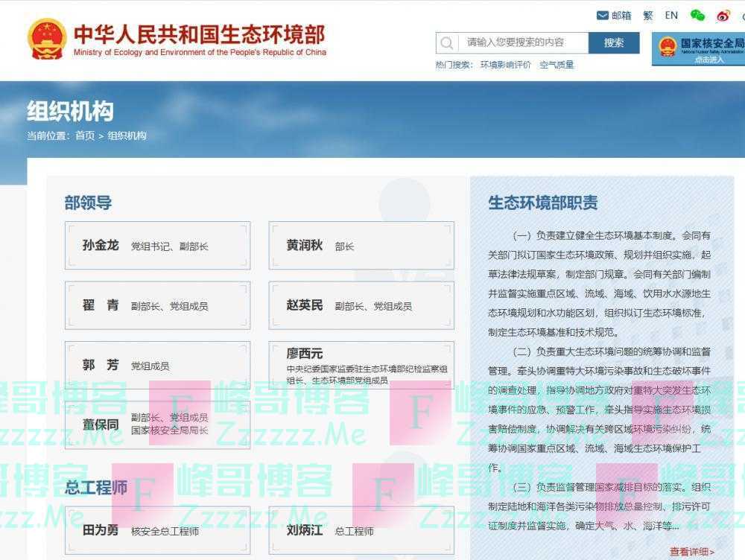Image resolution: width=745 pixels, height=560 pixels.
Task: Open the WeChat icon in header
Action: [x=697, y=15]
